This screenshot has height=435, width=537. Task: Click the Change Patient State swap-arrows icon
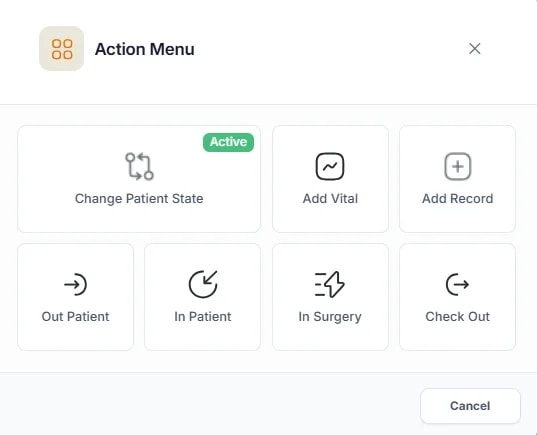[x=139, y=166]
